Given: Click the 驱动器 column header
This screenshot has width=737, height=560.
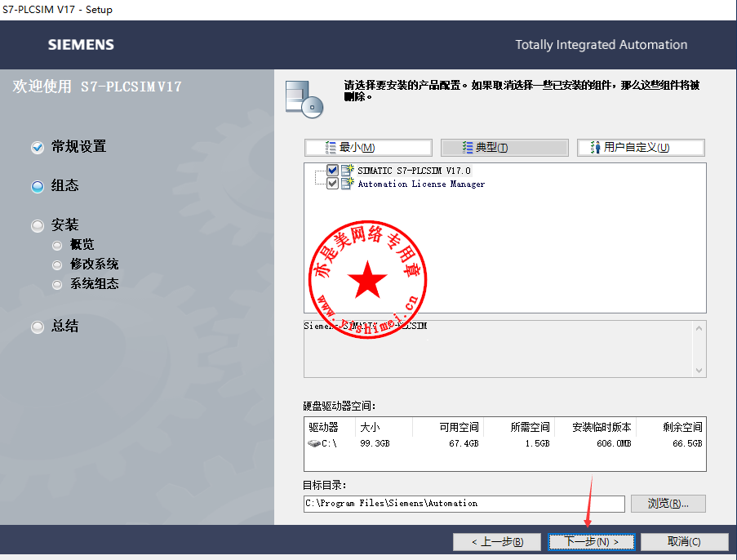Looking at the screenshot, I should click(x=323, y=427).
